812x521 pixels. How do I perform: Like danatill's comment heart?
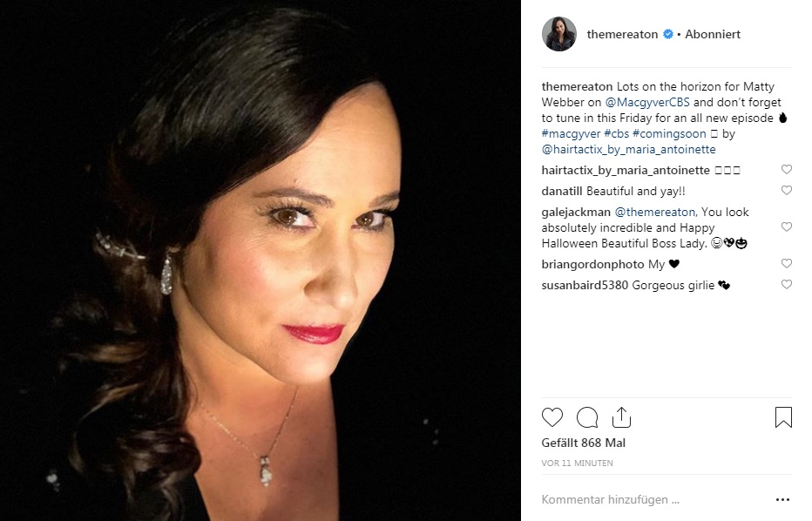[787, 190]
